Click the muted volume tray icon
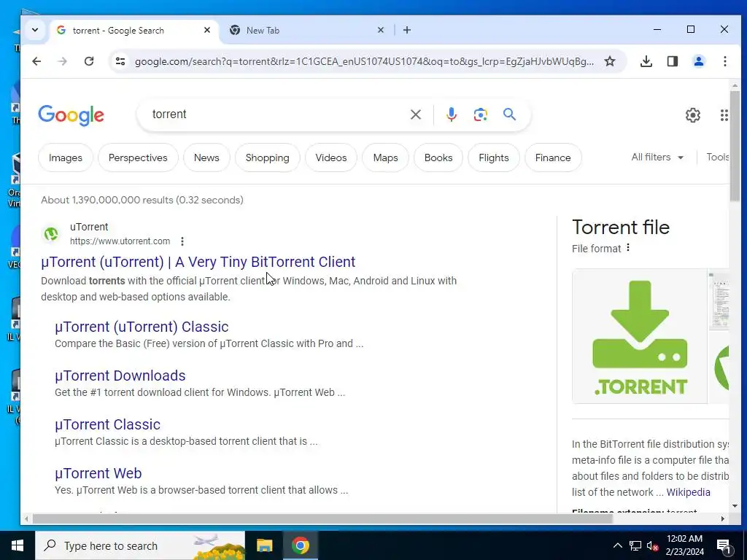Viewport: 747px width, 560px height. (653, 545)
